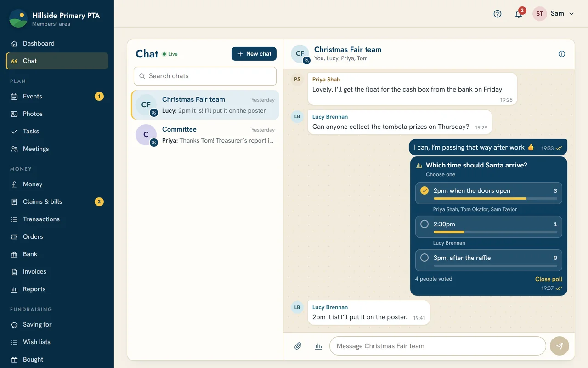Open chat info for Christmas Fair team
The width and height of the screenshot is (588, 368).
[562, 54]
